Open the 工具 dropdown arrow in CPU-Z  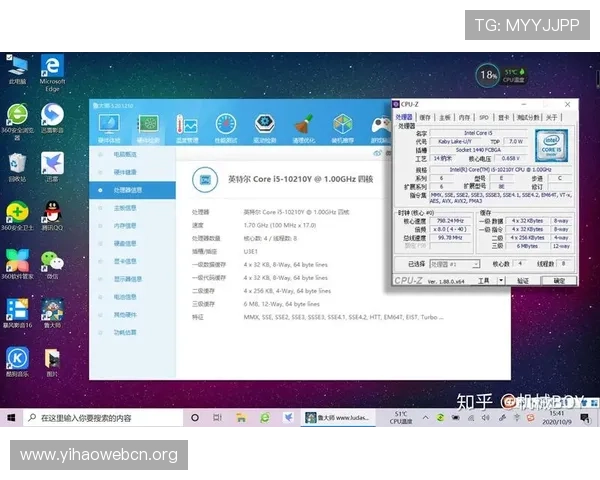click(x=499, y=281)
